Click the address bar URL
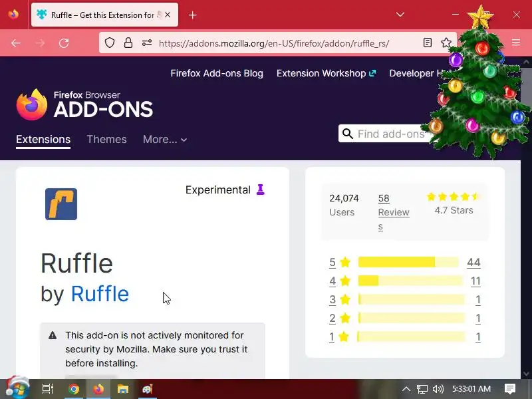This screenshot has width=532, height=399. [x=274, y=43]
